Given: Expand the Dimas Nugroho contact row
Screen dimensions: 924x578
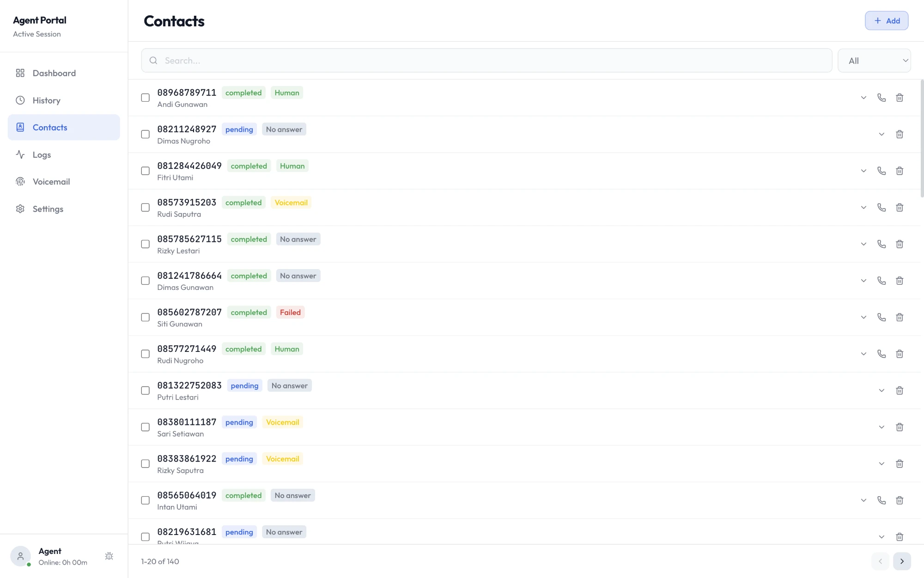Looking at the screenshot, I should coord(881,134).
